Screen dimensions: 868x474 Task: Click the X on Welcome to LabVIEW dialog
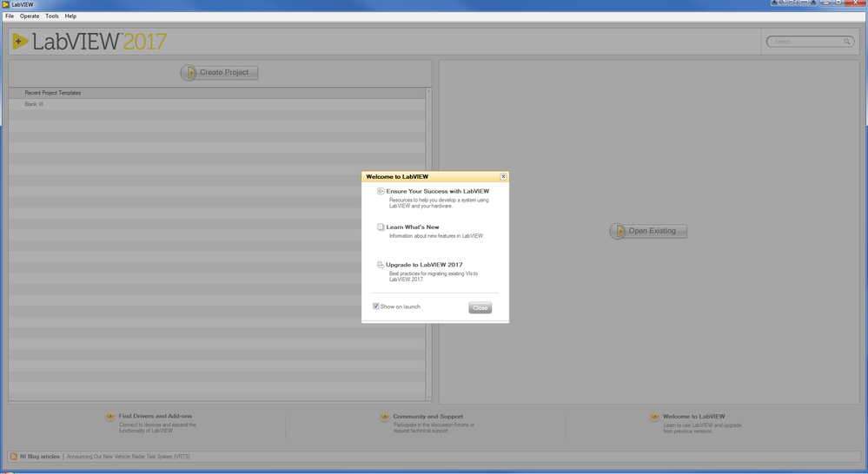pyautogui.click(x=503, y=176)
